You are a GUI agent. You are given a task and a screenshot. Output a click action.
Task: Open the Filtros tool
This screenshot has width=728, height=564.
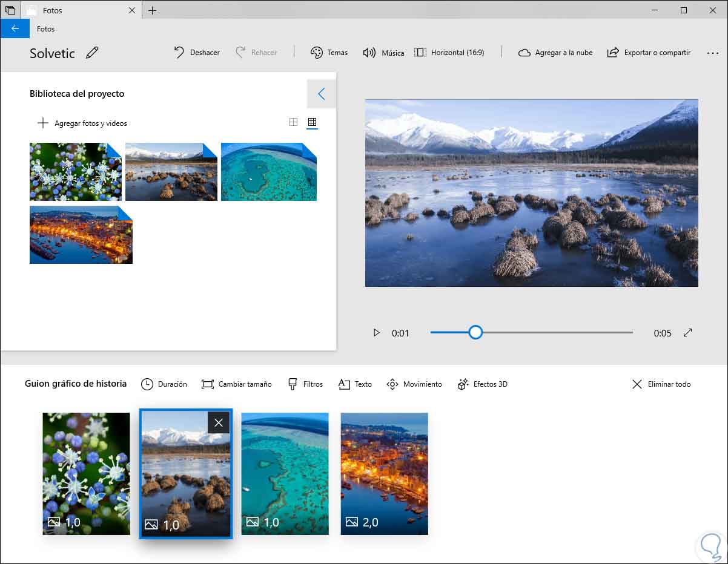(305, 384)
